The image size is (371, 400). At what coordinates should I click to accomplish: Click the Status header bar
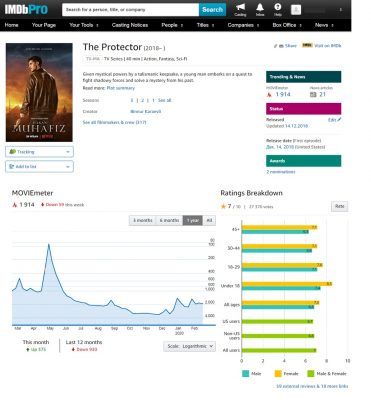pos(303,109)
